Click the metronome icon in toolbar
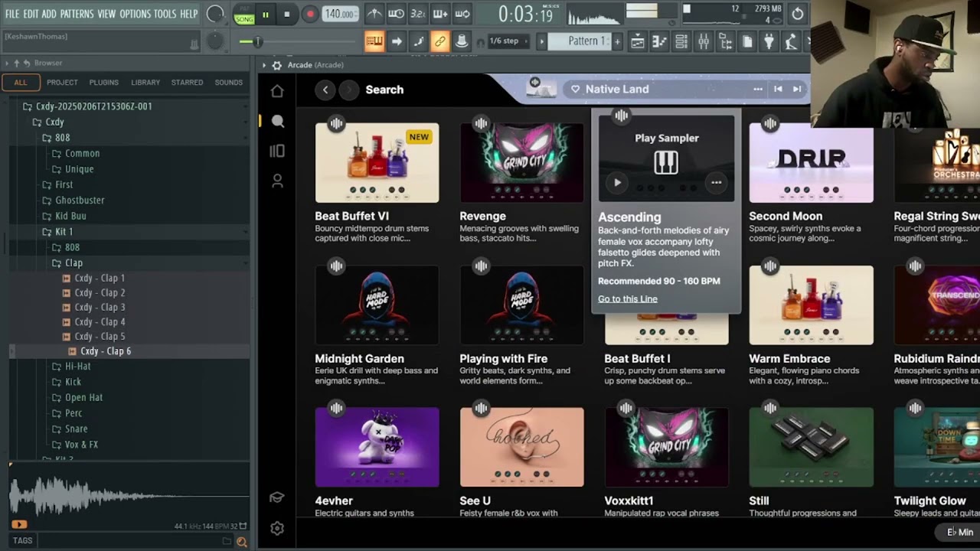 click(x=374, y=14)
